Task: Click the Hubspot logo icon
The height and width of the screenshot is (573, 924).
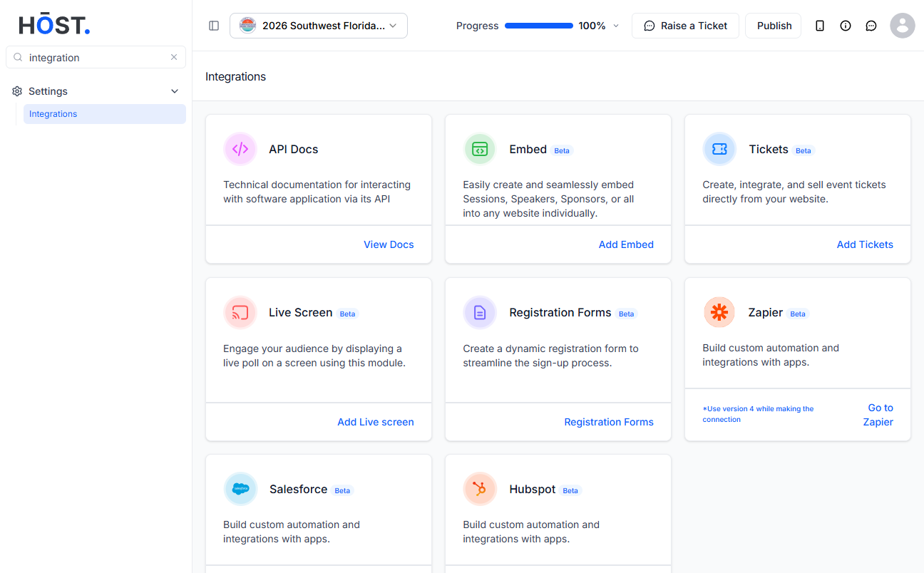Action: 480,489
